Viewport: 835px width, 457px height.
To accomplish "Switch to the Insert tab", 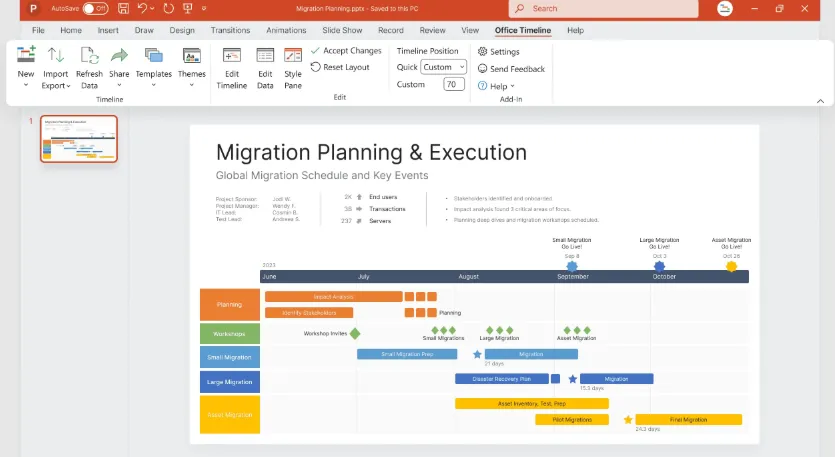I will (x=108, y=30).
